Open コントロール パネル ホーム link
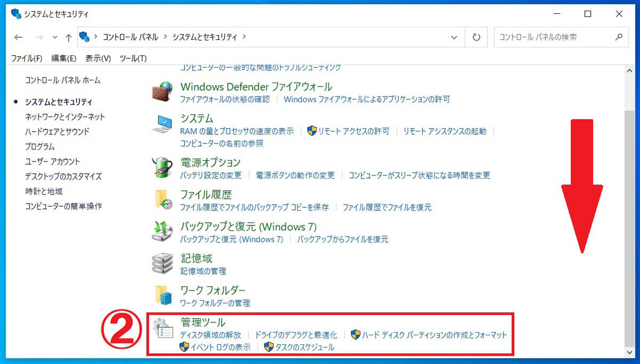Image resolution: width=640 pixels, height=364 pixels. click(63, 80)
